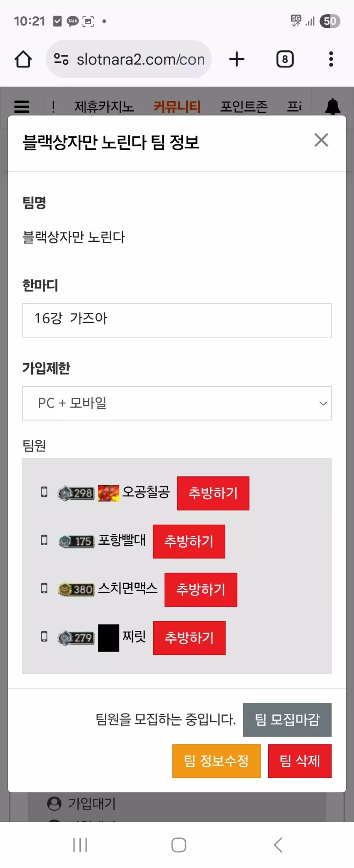Tap the Android recent apps button
Image resolution: width=354 pixels, height=868 pixels.
(x=80, y=845)
